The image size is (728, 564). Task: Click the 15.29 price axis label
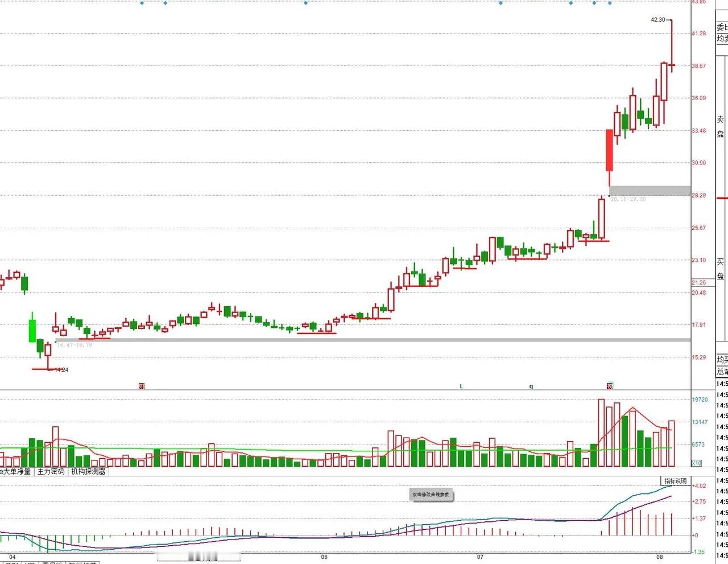click(699, 357)
